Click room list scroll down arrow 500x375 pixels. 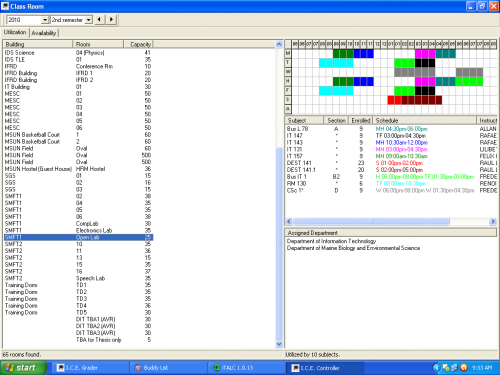pyautogui.click(x=279, y=344)
